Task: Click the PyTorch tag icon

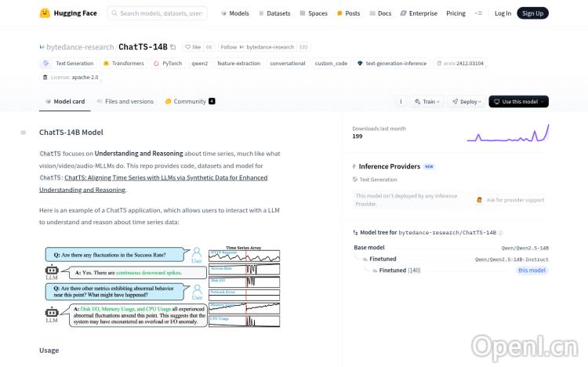Action: (157, 64)
